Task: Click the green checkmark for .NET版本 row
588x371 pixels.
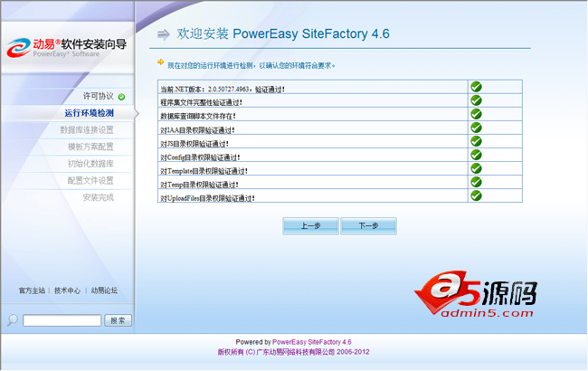Action: click(476, 87)
